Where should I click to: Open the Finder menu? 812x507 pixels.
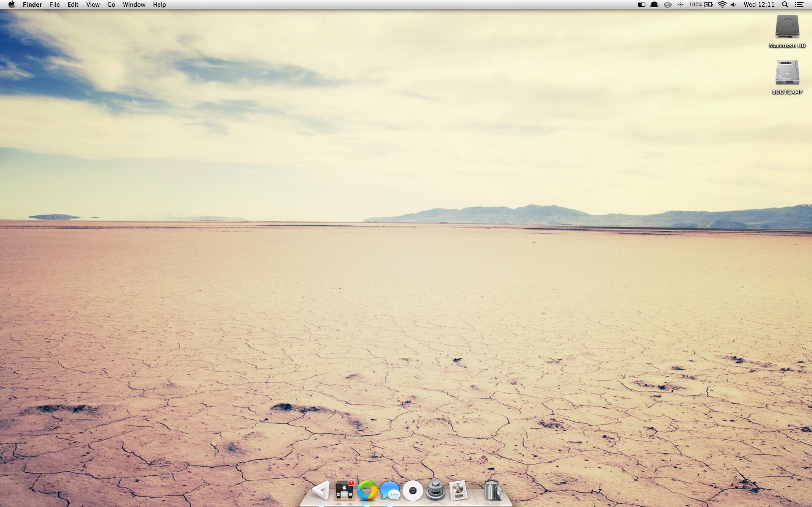(x=32, y=5)
